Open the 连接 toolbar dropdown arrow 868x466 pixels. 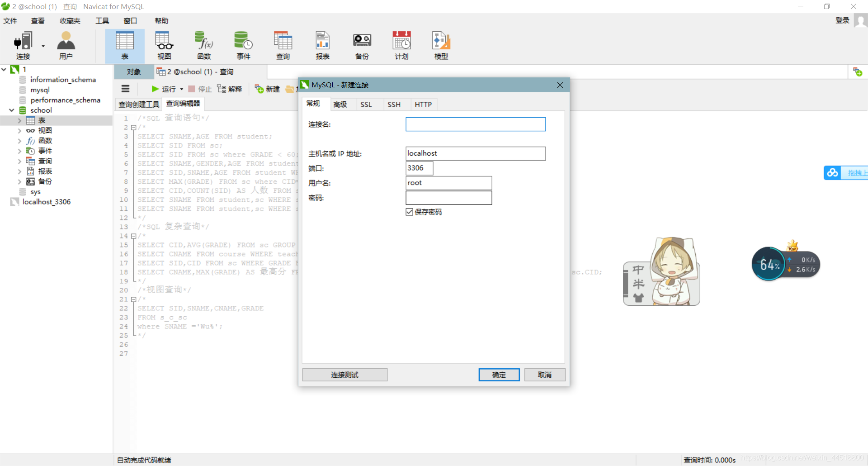(43, 46)
